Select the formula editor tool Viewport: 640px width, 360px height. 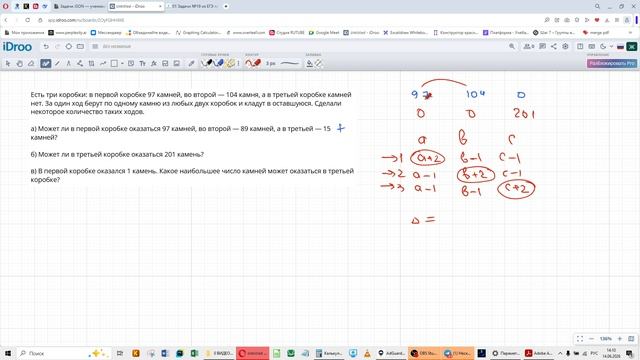(x=153, y=63)
